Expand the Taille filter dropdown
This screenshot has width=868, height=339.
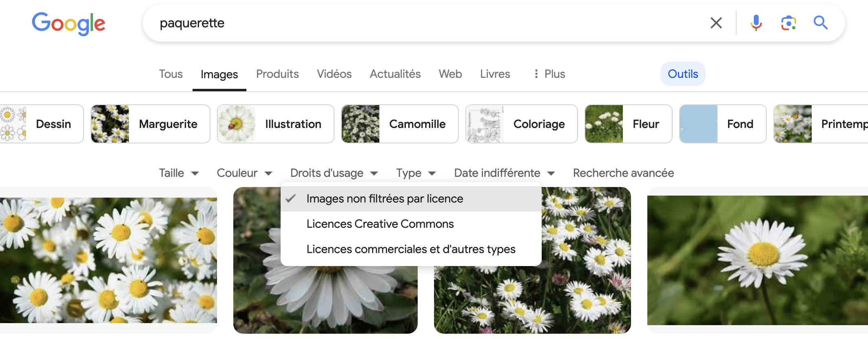tap(179, 173)
